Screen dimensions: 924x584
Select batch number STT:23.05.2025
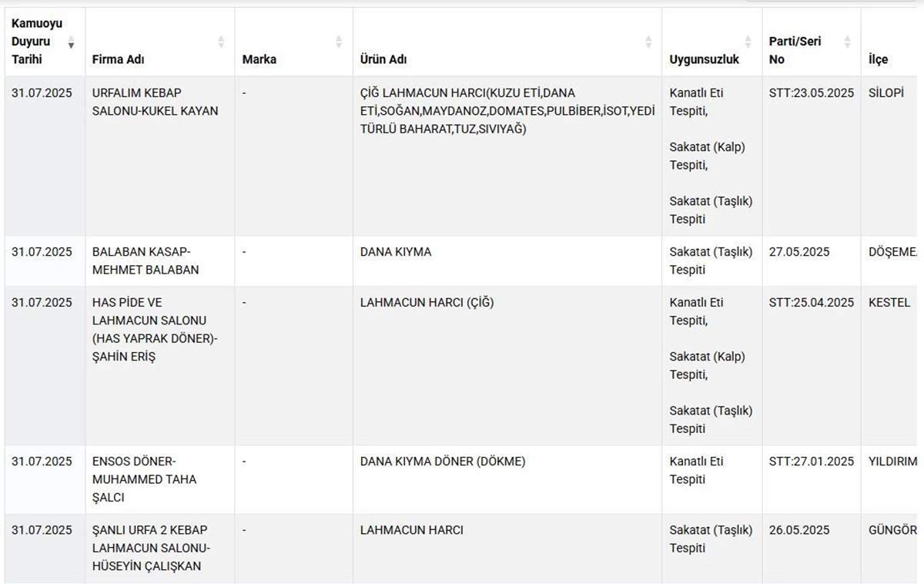811,93
